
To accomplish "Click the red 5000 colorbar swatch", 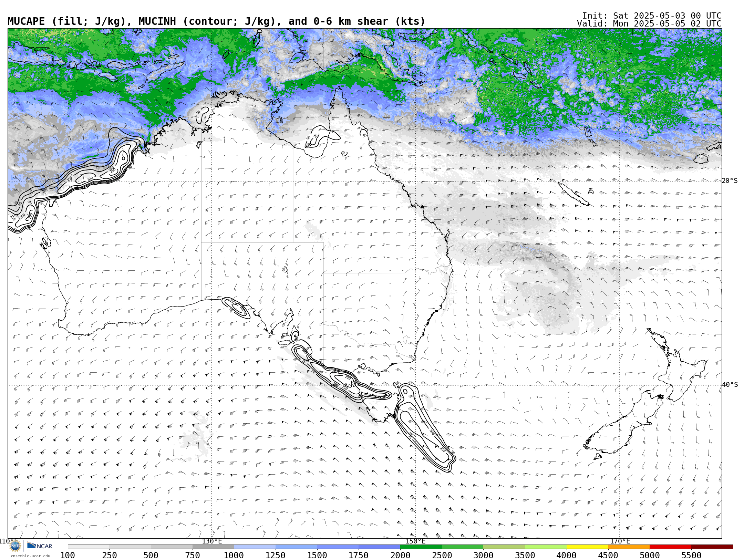I will 670,547.
